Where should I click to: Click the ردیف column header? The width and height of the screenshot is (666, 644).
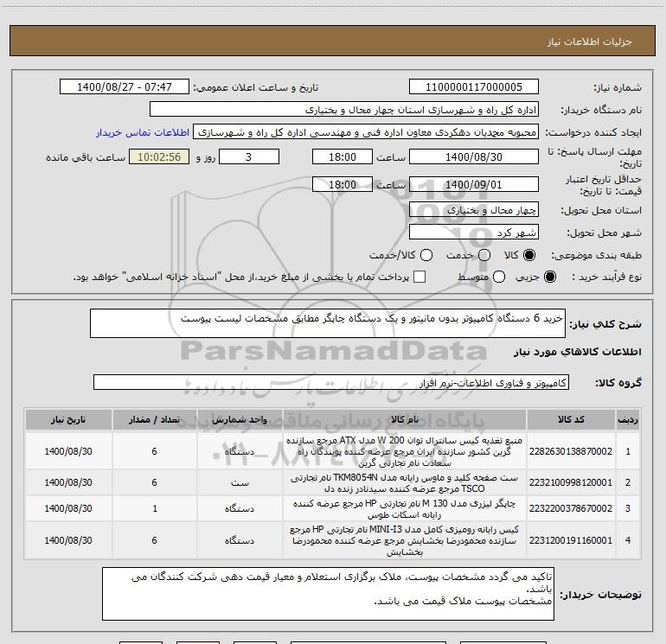[628, 419]
